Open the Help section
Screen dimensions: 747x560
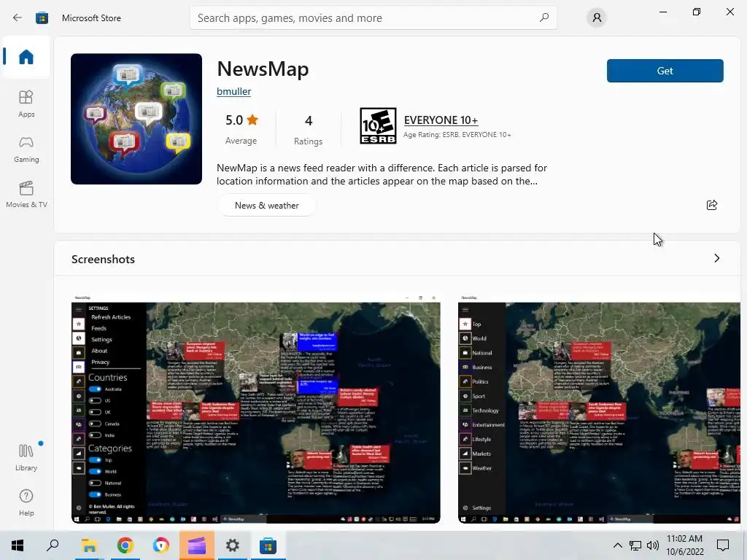(x=26, y=503)
